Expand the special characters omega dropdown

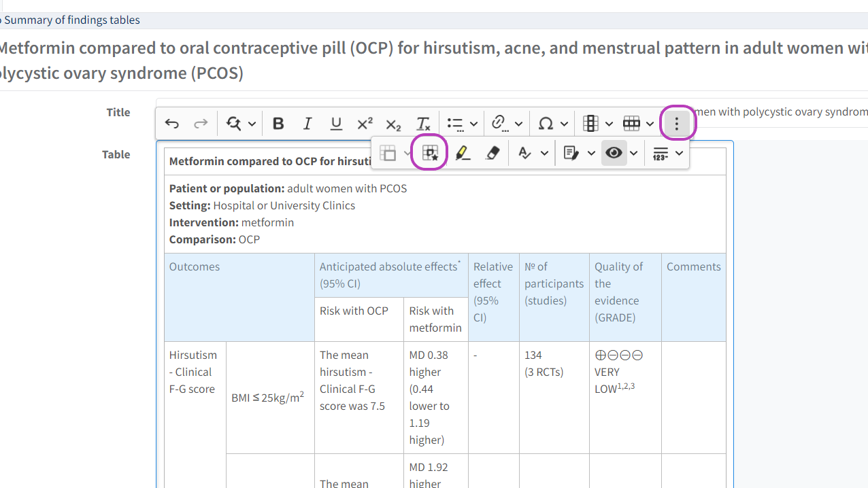564,124
